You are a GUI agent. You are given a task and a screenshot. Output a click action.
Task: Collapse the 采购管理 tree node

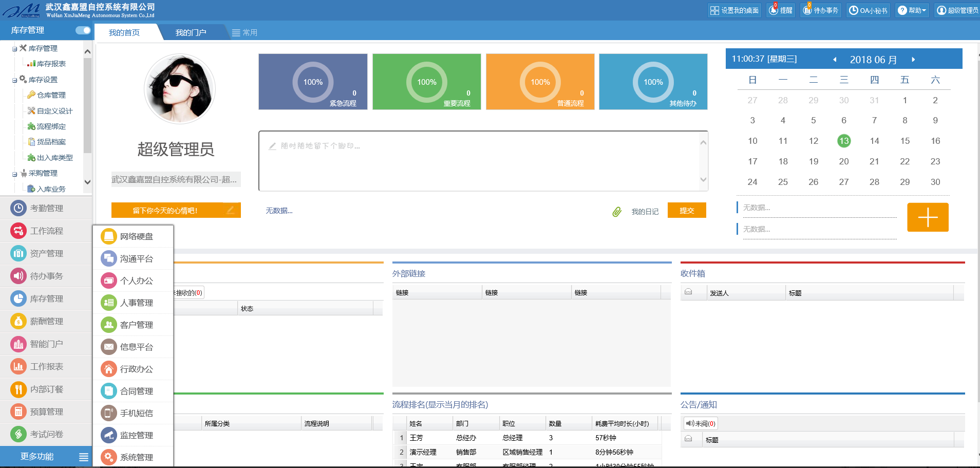click(x=15, y=174)
